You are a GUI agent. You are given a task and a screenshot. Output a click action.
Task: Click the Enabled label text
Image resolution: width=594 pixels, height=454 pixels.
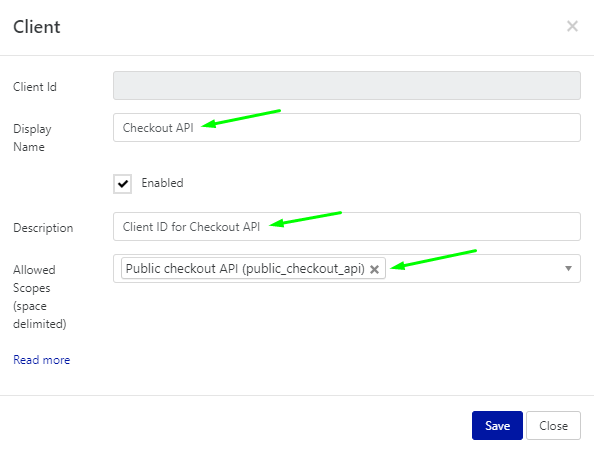pyautogui.click(x=162, y=183)
